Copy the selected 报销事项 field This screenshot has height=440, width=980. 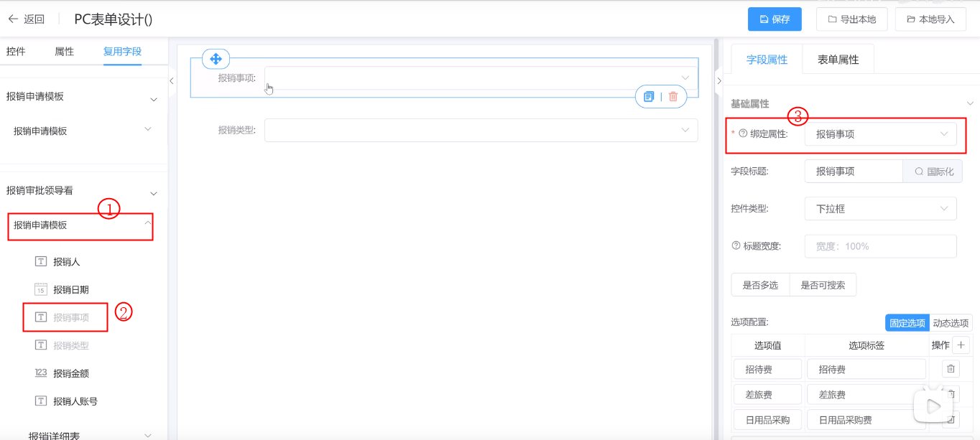pyautogui.click(x=649, y=96)
